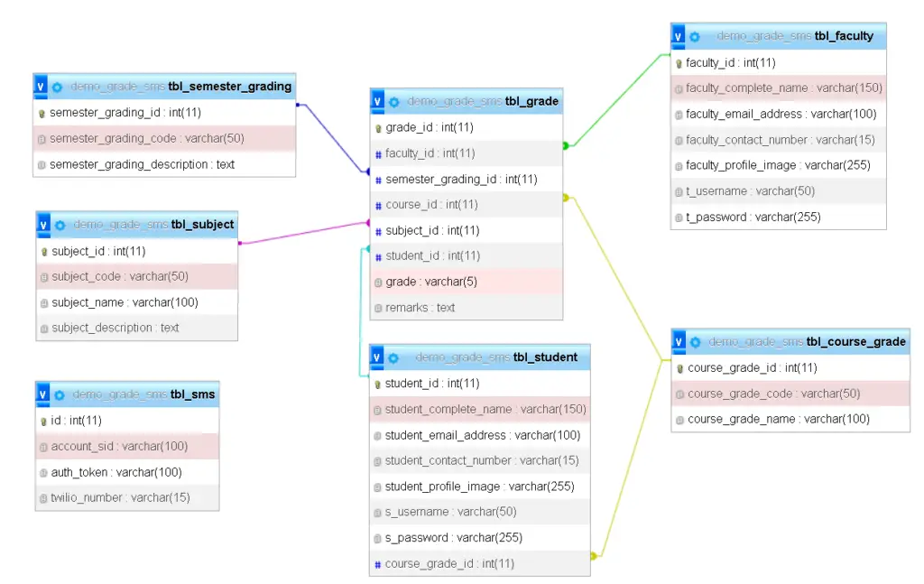Image resolution: width=924 pixels, height=584 pixels.
Task: Click the key icon beside student_id
Action: coord(377,383)
